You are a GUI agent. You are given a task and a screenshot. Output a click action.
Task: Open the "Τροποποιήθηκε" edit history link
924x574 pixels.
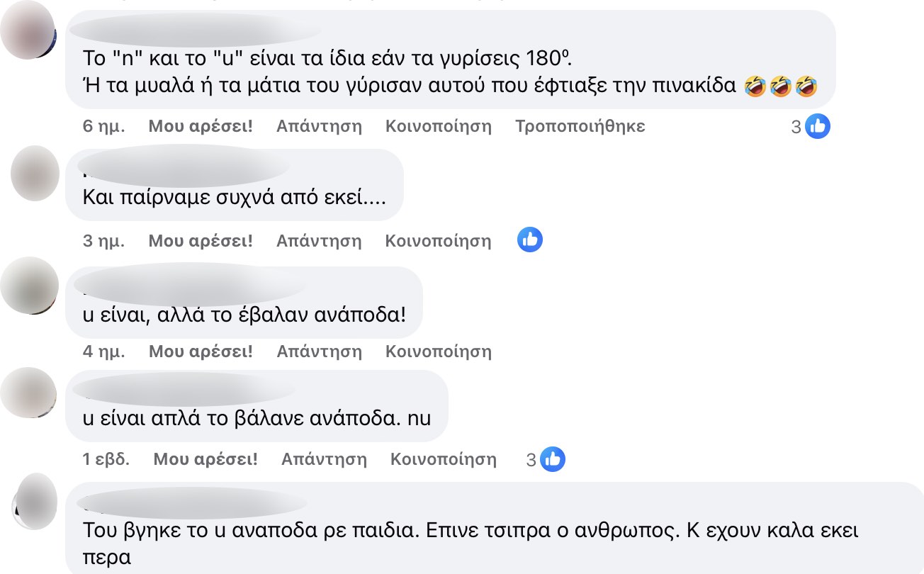click(580, 127)
